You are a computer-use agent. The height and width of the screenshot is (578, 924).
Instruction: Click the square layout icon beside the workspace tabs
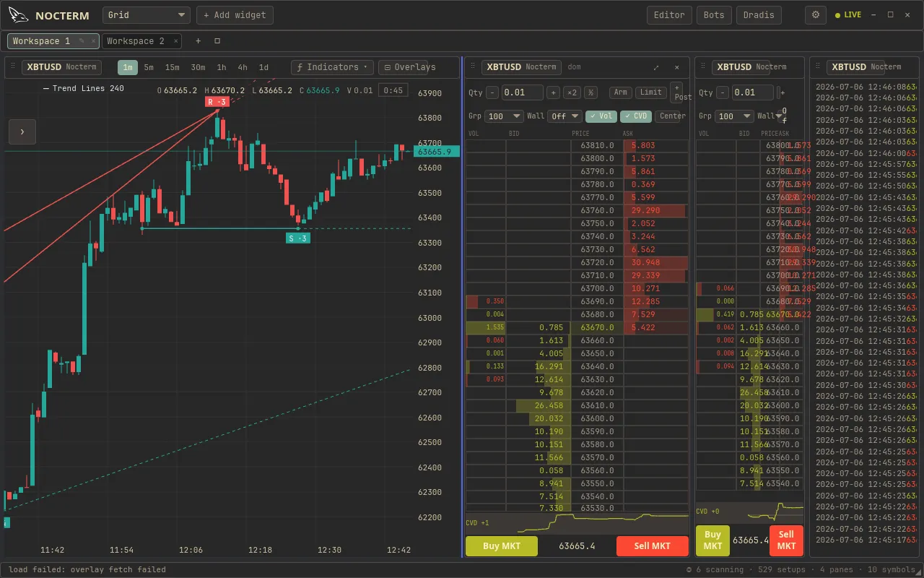(217, 41)
